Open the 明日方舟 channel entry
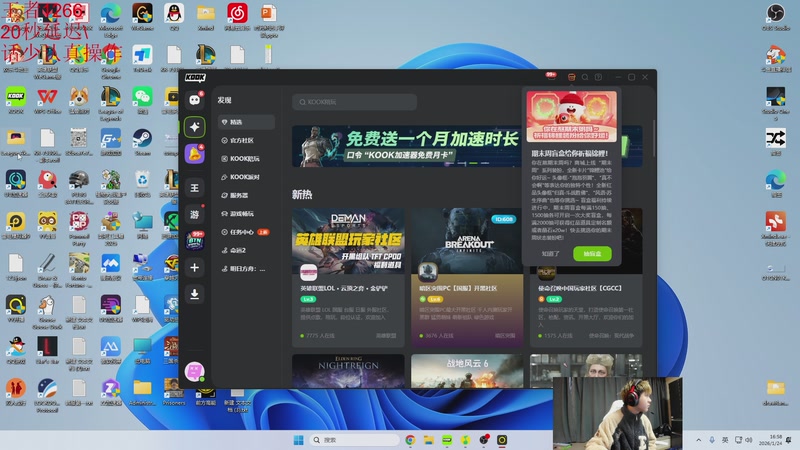This screenshot has height=450, width=800. (x=246, y=269)
